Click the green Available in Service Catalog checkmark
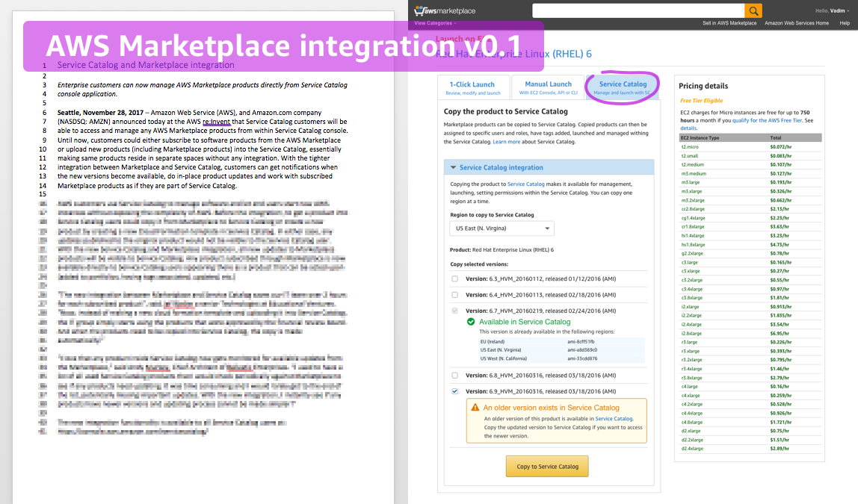This screenshot has height=504, width=858. coord(471,322)
